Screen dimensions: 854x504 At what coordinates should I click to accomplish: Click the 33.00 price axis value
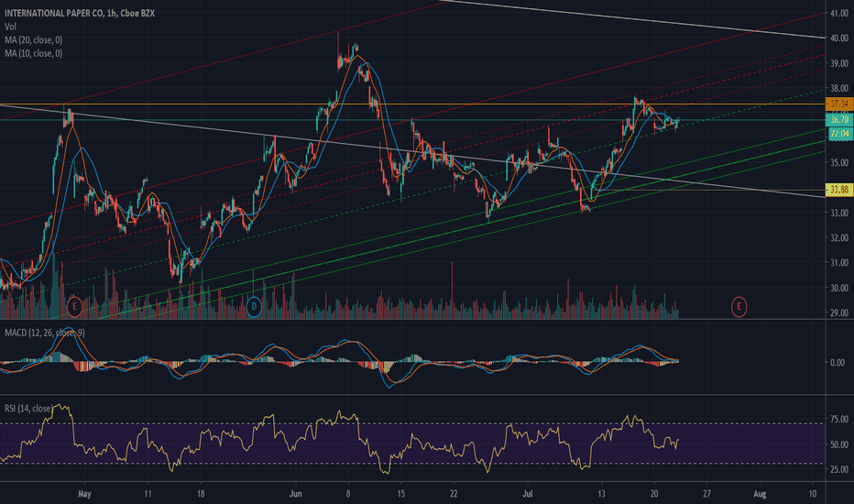839,213
